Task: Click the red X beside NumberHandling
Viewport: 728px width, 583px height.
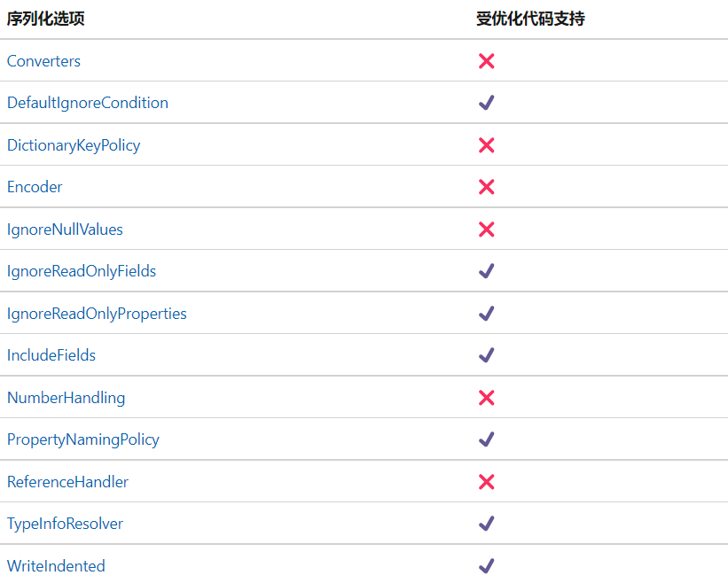Action: click(486, 398)
